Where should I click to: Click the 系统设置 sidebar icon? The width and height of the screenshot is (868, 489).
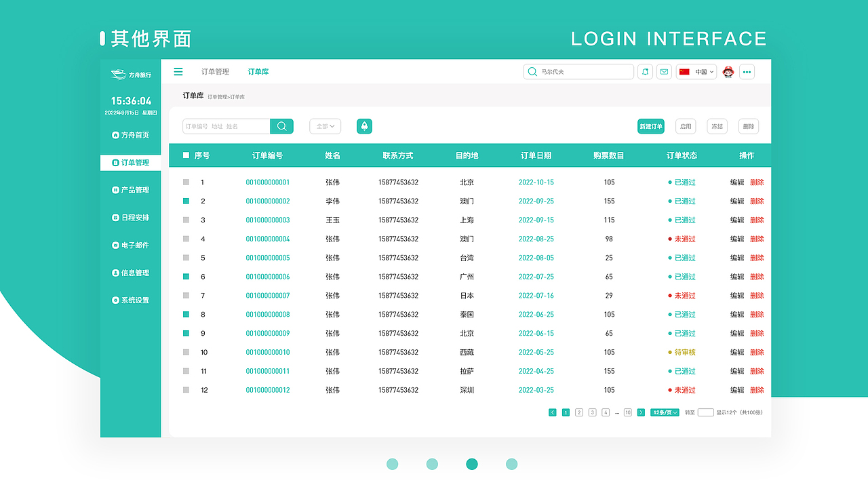115,300
